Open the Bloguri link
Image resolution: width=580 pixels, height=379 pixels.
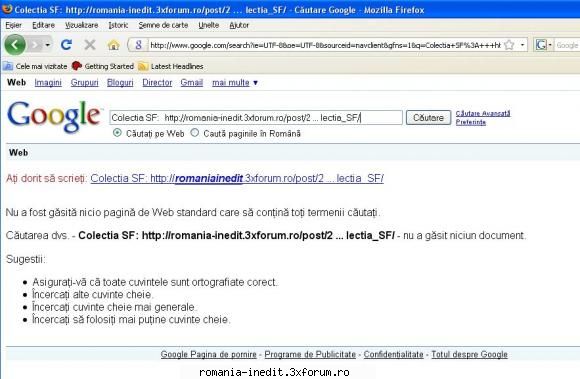coord(120,82)
